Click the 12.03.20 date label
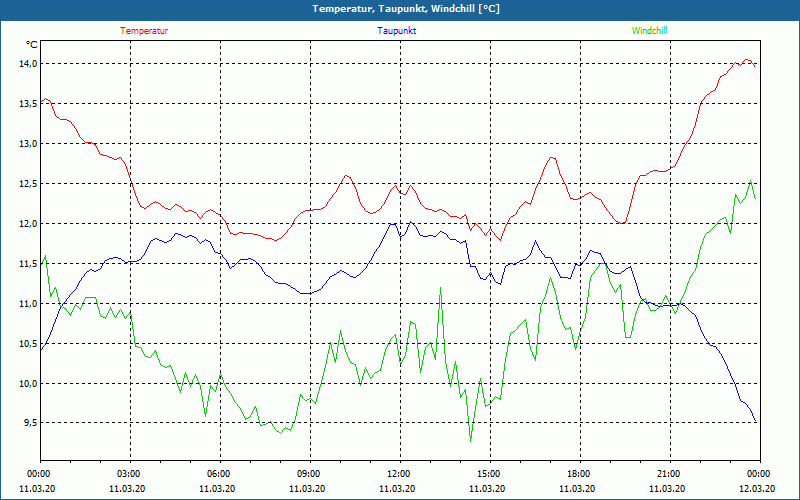Viewport: 800px width, 500px height. [x=757, y=488]
